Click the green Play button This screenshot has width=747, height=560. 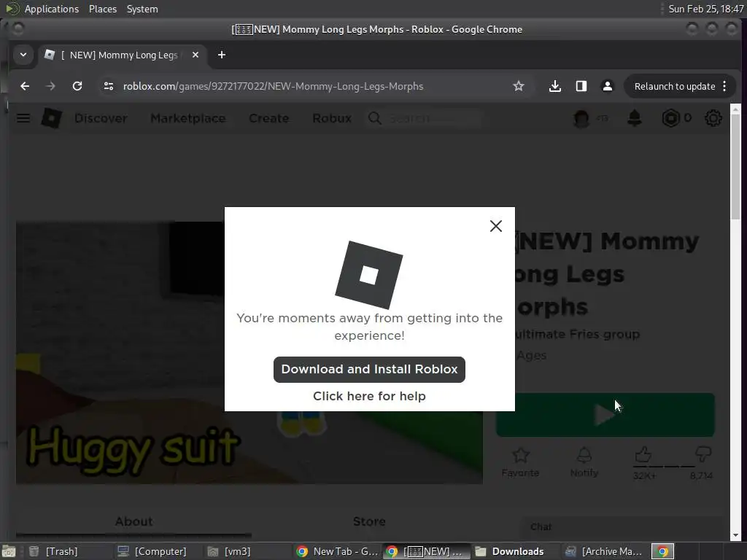(x=605, y=415)
